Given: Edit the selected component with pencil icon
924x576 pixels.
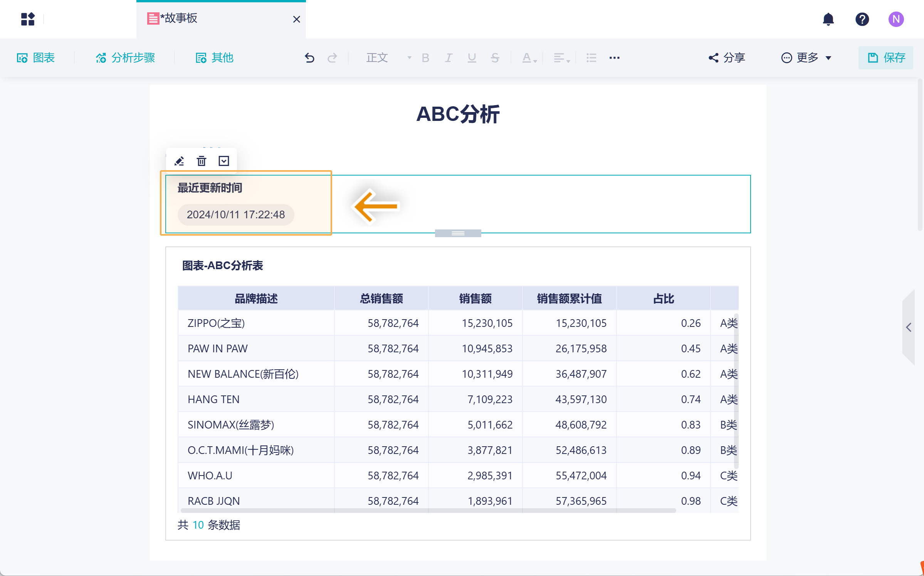Looking at the screenshot, I should 179,161.
